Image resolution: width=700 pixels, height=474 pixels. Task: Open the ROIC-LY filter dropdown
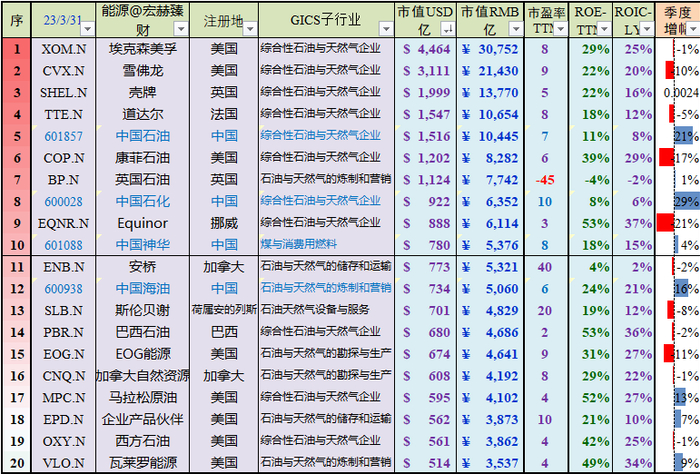click(x=647, y=29)
